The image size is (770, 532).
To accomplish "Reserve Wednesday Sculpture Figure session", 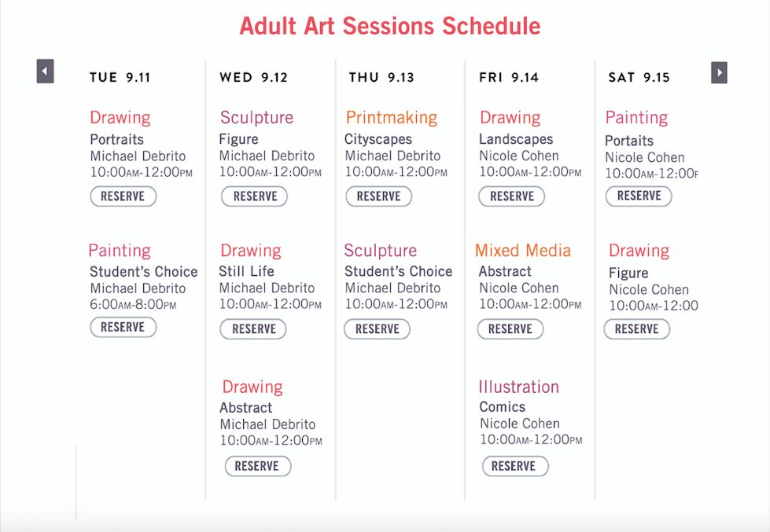I will tap(254, 196).
